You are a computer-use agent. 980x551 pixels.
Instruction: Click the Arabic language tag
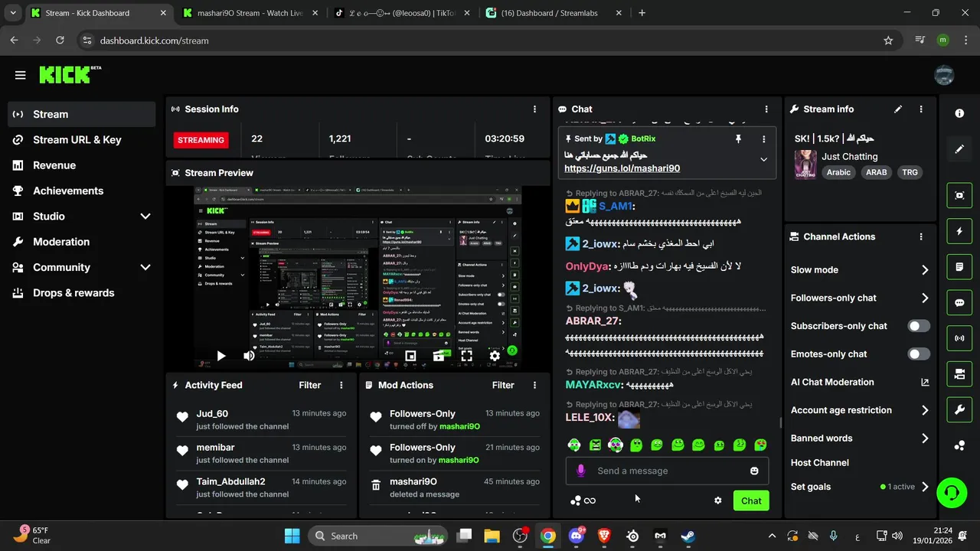838,172
